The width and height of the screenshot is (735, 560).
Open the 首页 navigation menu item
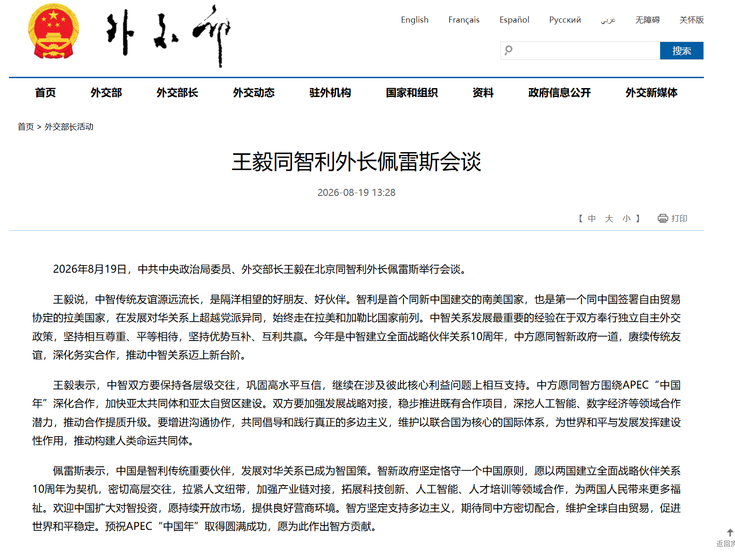click(46, 93)
